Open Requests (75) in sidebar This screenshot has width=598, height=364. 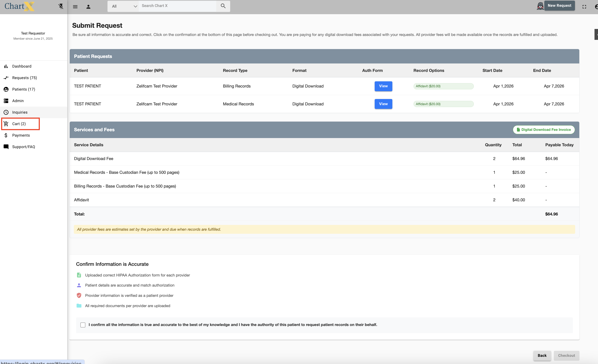(x=24, y=78)
